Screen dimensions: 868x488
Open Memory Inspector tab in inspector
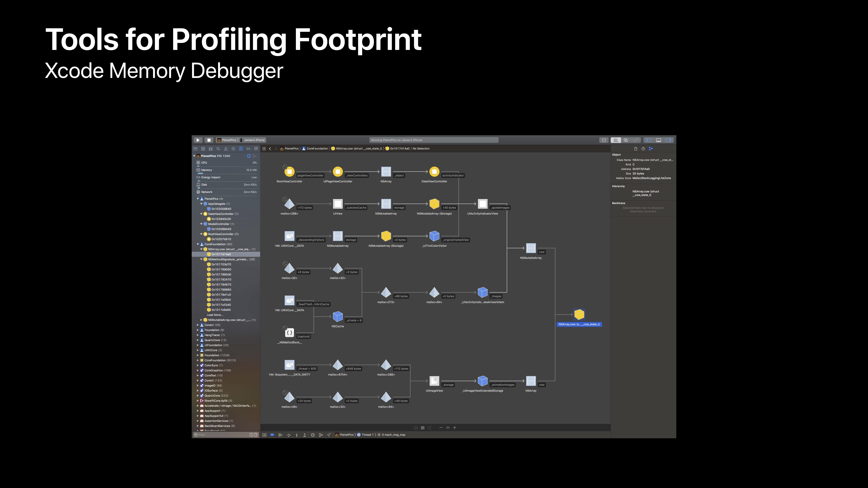click(x=651, y=148)
